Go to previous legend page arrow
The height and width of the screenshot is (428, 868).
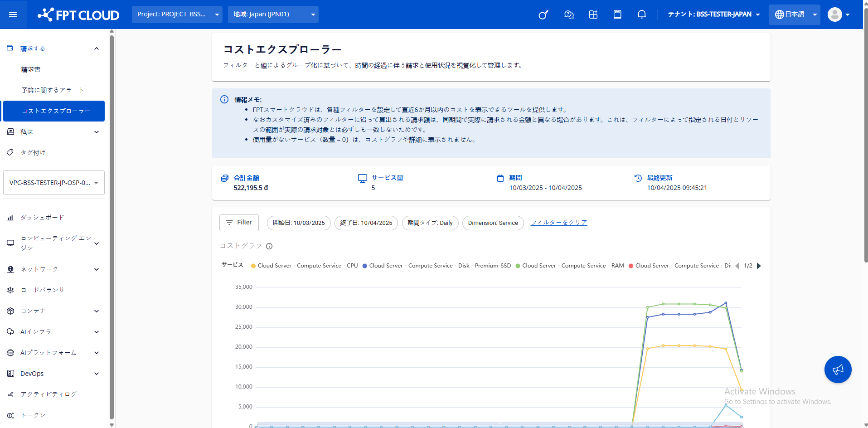pyautogui.click(x=737, y=266)
